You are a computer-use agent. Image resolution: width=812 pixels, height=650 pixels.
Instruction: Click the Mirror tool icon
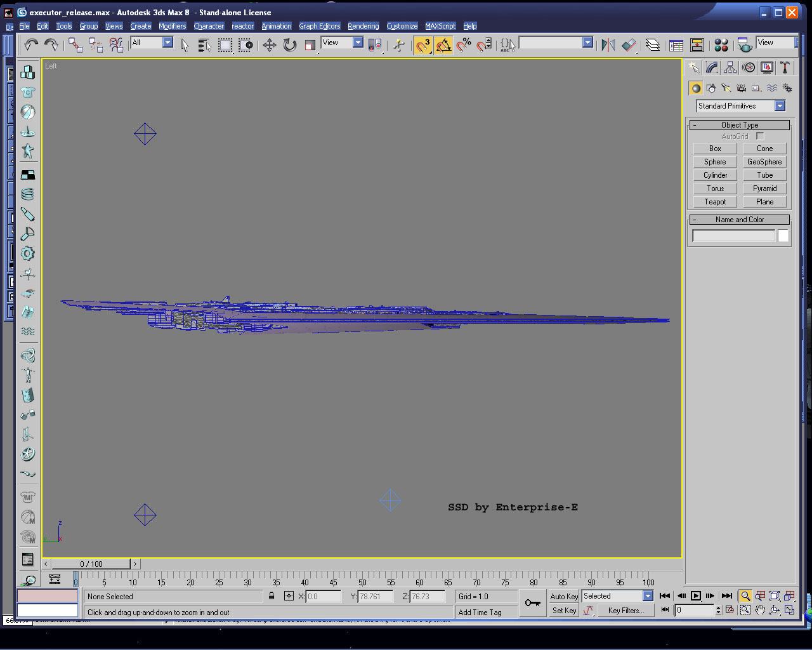click(608, 44)
